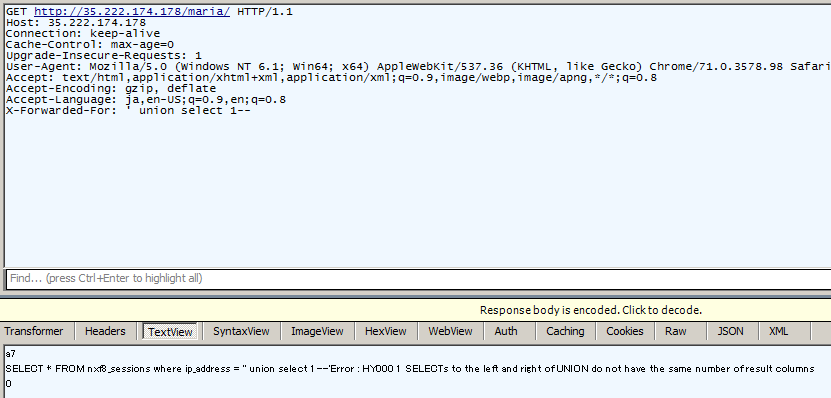Switch to the Headers response tab
The width and height of the screenshot is (831, 398).
(105, 331)
